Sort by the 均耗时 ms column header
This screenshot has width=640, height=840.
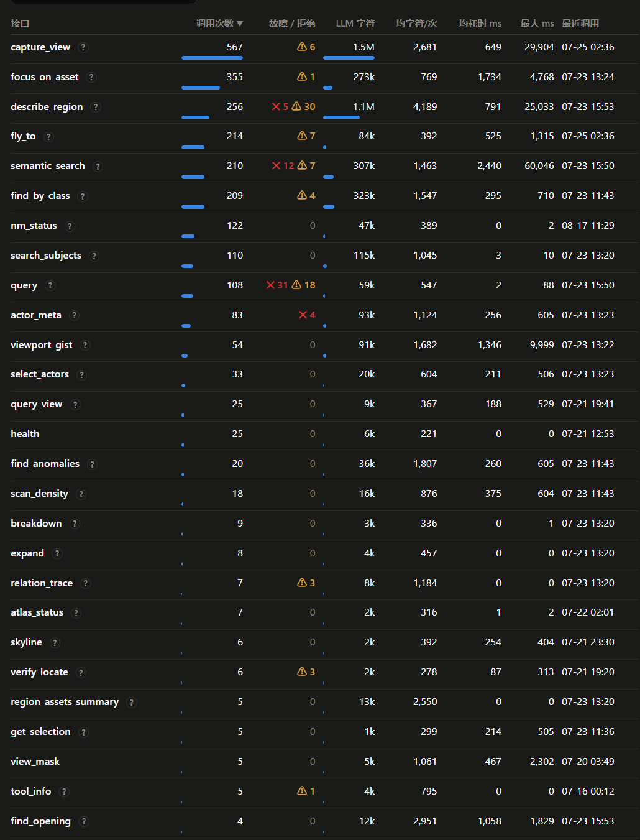(480, 24)
